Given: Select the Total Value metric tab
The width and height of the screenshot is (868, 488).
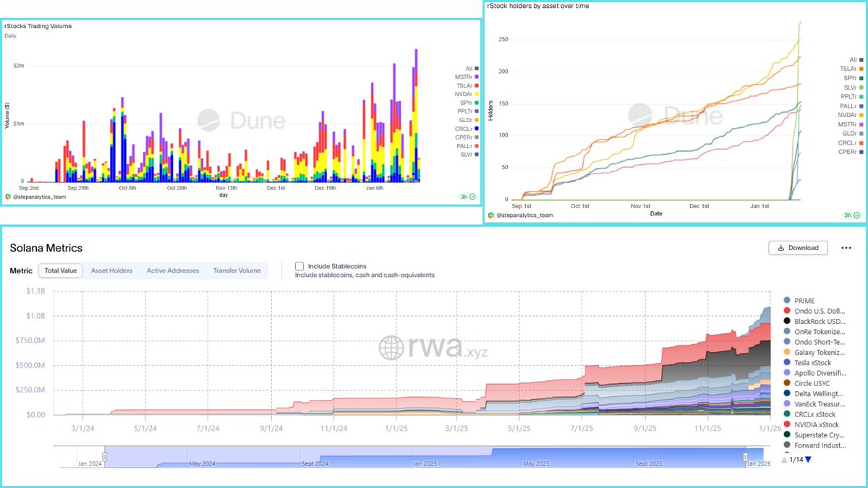Looking at the screenshot, I should (61, 270).
